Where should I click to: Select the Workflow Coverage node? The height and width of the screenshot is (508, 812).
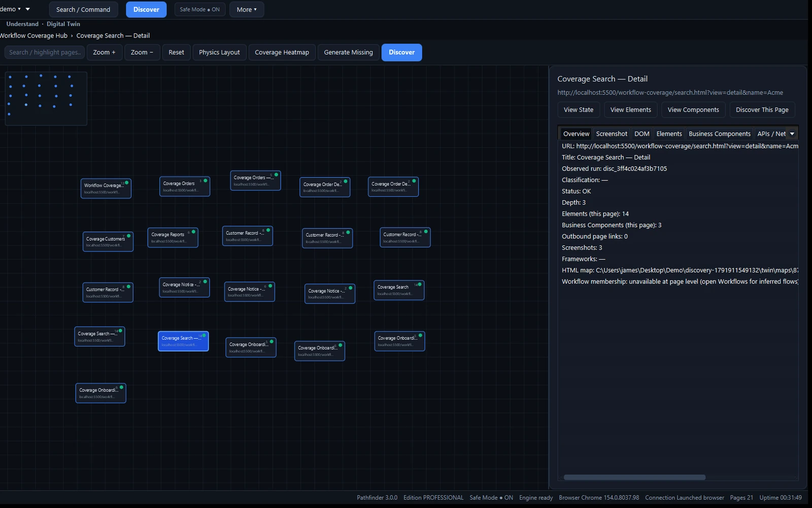[106, 188]
